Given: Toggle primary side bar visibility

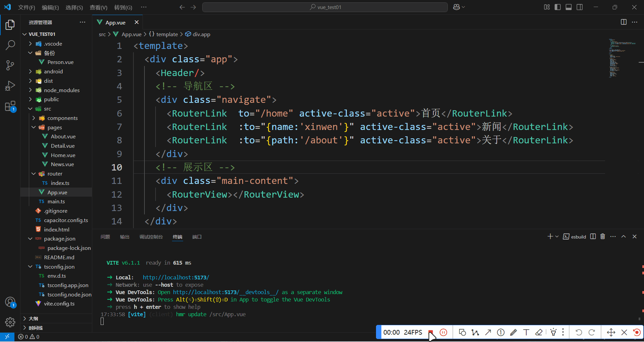Looking at the screenshot, I should [x=558, y=7].
